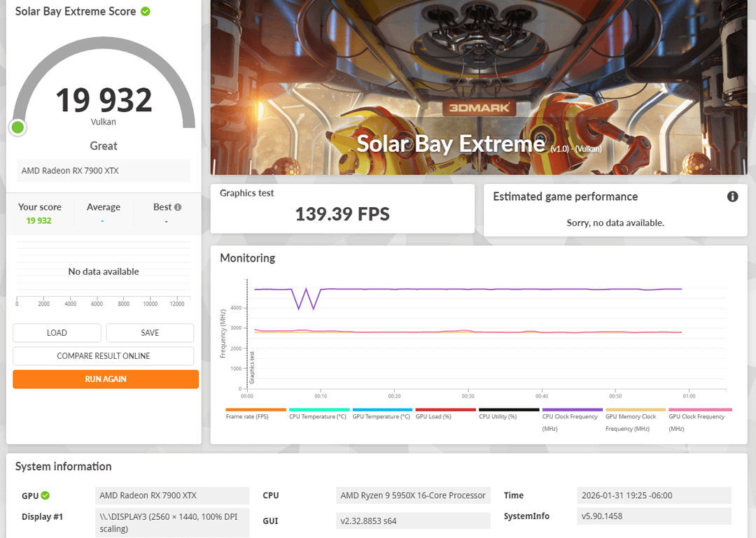
Task: Click COMPARE RESULT ONLINE
Action: [104, 356]
